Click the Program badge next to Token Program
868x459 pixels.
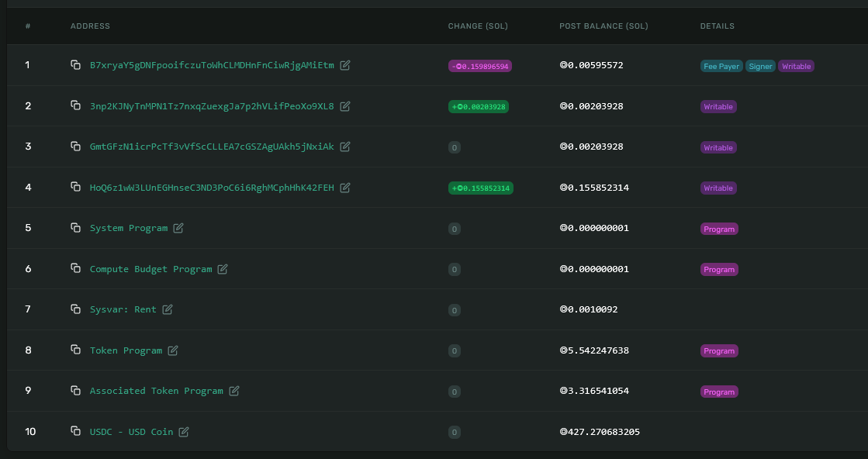pos(719,350)
